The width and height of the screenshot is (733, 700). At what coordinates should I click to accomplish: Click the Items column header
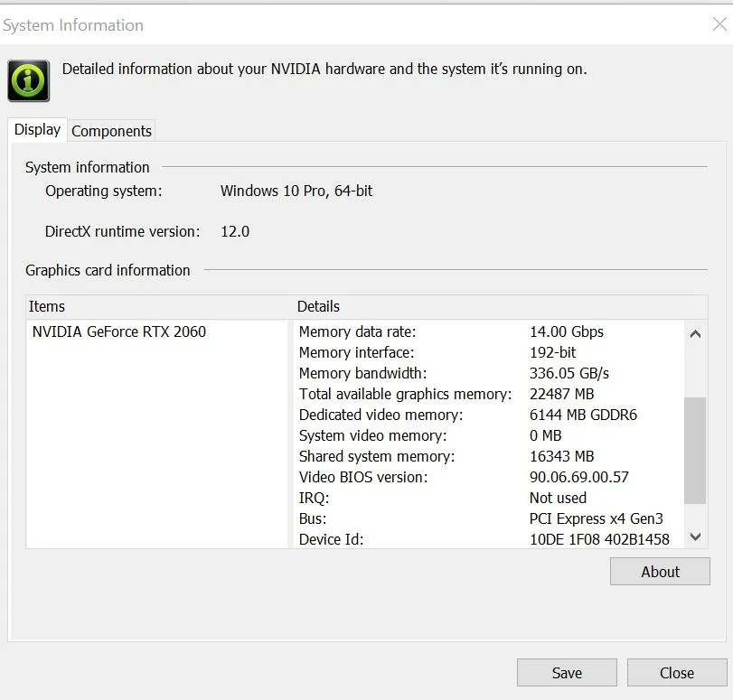tap(159, 306)
